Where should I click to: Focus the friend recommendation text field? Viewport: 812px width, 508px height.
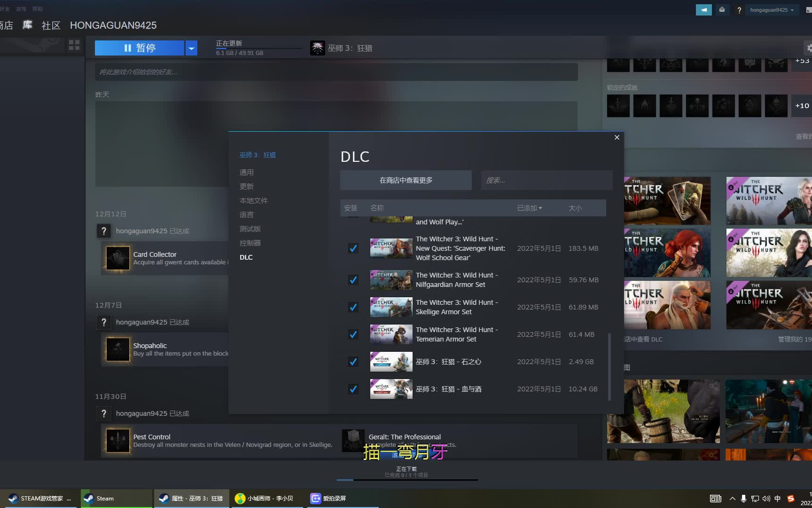pyautogui.click(x=336, y=72)
